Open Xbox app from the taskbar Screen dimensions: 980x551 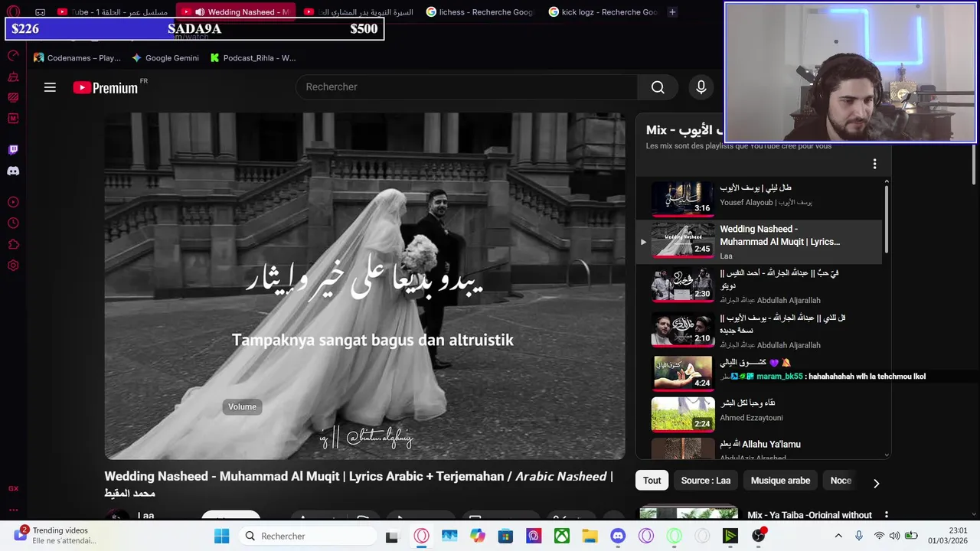(x=561, y=536)
